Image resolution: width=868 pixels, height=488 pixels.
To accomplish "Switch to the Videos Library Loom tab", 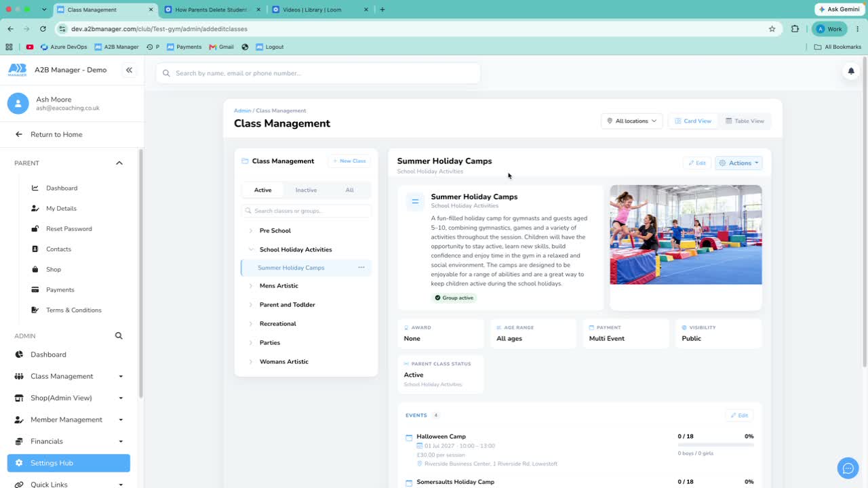I will (320, 9).
